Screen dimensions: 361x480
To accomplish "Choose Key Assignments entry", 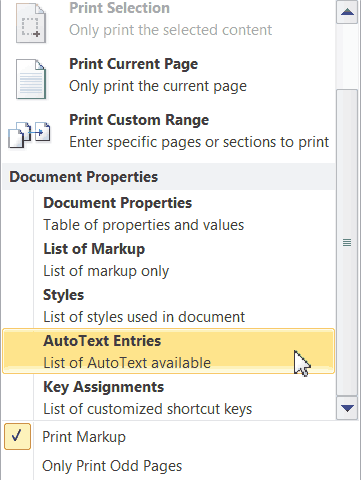I will pos(168,398).
